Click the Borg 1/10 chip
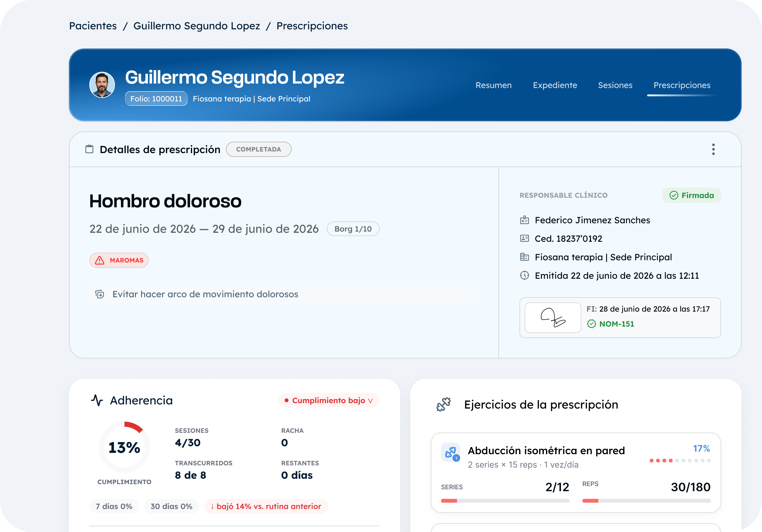The height and width of the screenshot is (532, 762). pyautogui.click(x=353, y=229)
